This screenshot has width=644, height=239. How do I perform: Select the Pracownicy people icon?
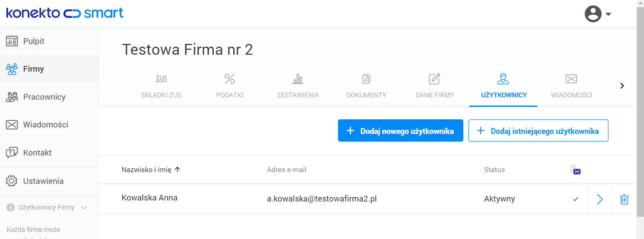(x=12, y=97)
